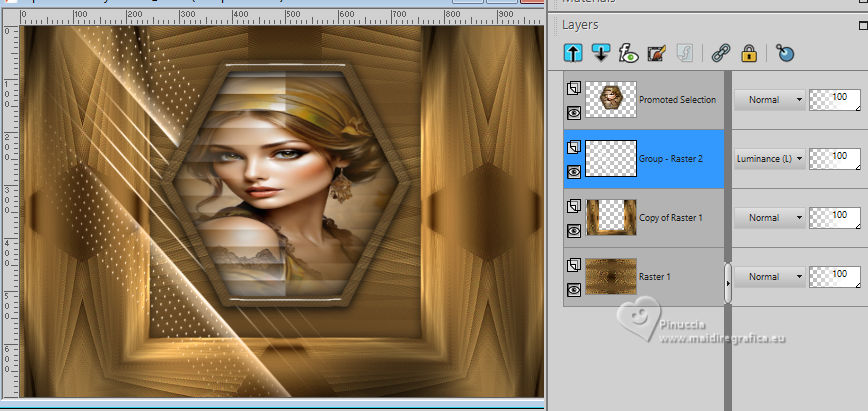Click the Layers panel title
868x411 pixels.
[x=580, y=25]
